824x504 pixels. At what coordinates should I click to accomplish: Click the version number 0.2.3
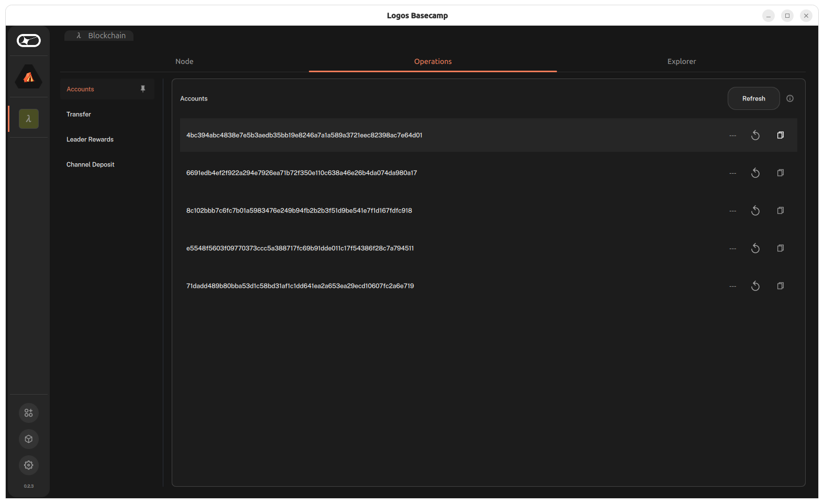tap(29, 486)
